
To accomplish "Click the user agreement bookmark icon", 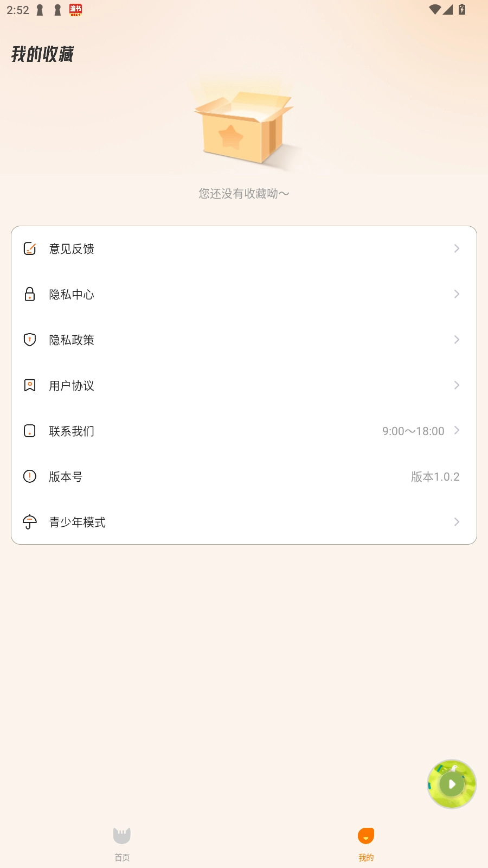I will [30, 385].
